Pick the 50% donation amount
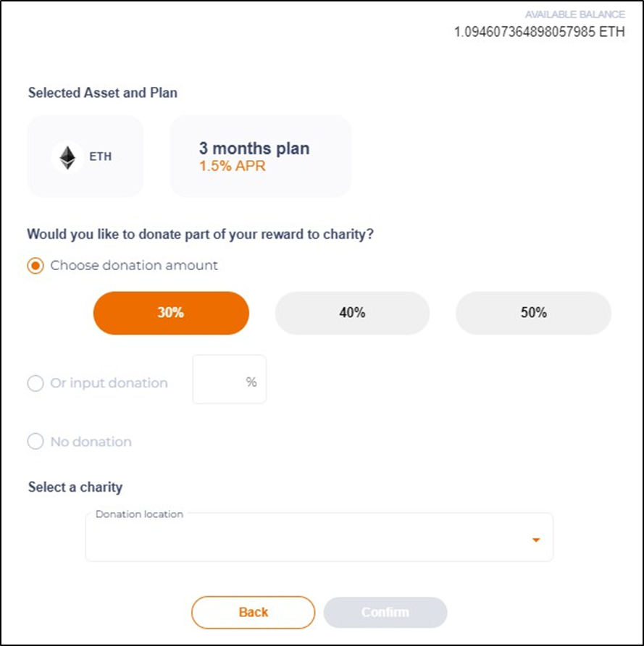 (x=534, y=313)
